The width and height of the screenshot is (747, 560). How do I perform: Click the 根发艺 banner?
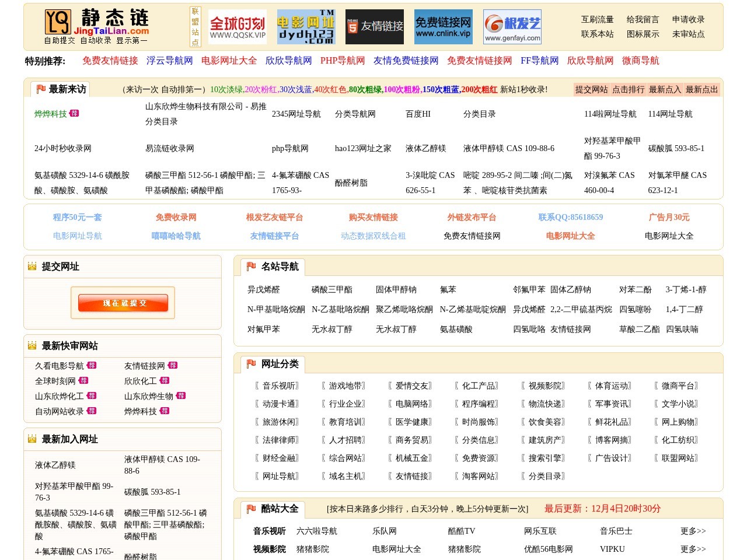(x=511, y=26)
